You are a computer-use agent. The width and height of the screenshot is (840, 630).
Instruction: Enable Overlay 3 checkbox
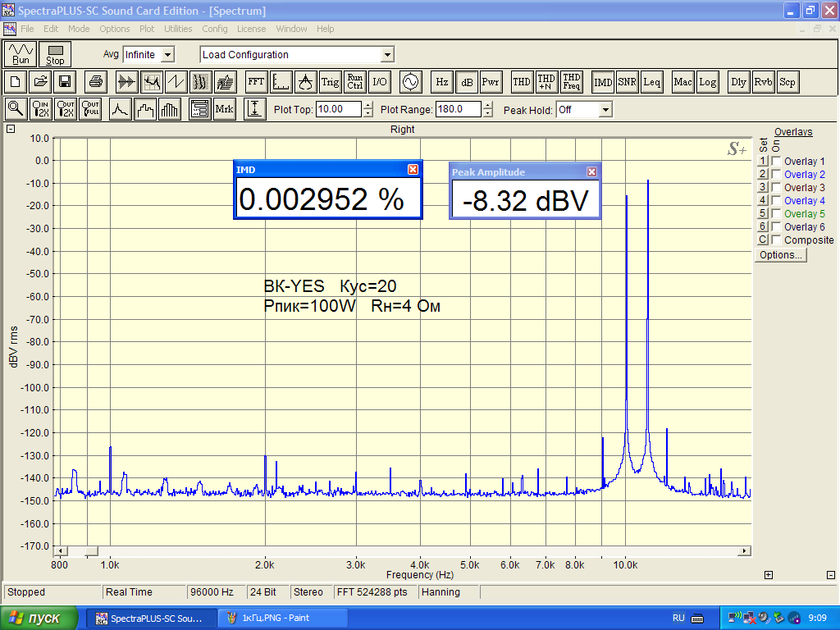click(x=776, y=187)
